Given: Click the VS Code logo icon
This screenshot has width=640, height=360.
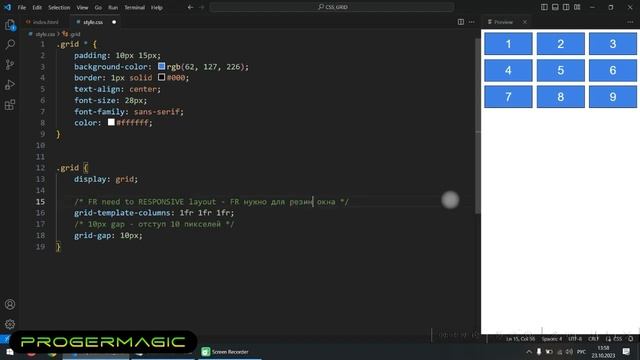Looking at the screenshot, I should tap(7, 7).
